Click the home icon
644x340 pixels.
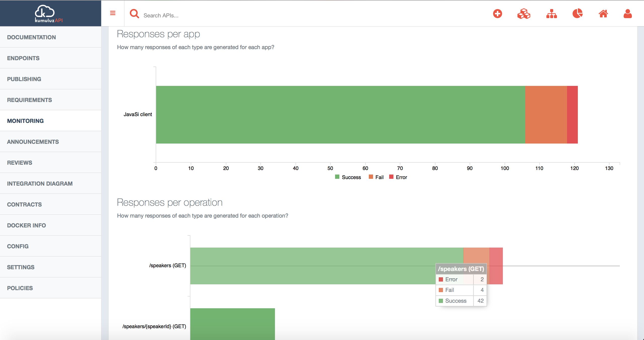point(603,14)
